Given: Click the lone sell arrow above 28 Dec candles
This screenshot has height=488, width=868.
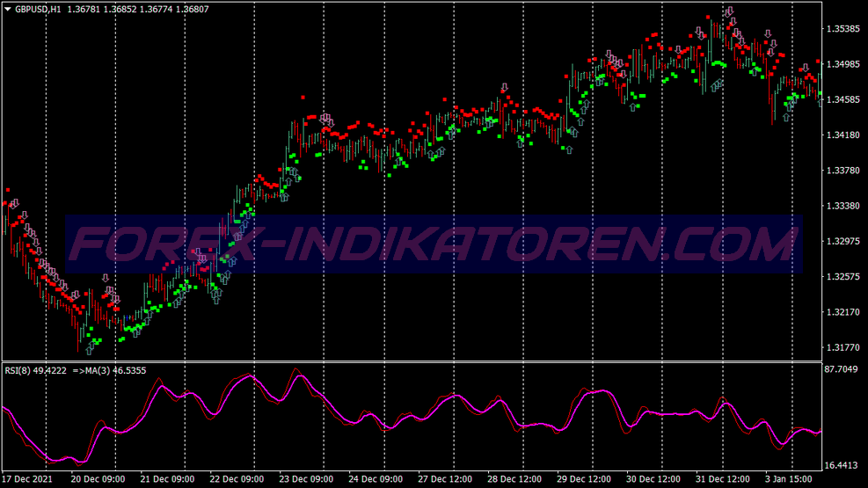Looking at the screenshot, I should pos(504,87).
